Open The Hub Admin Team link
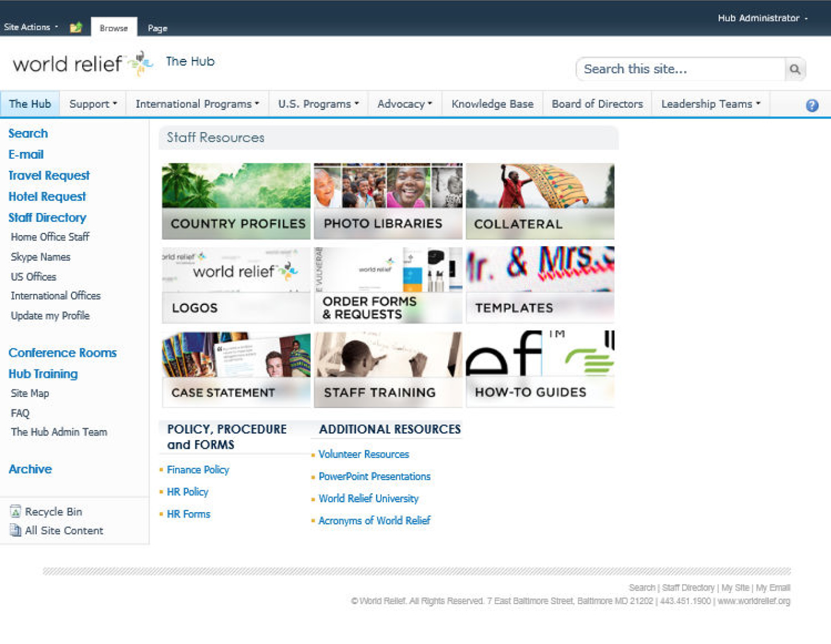 point(59,432)
